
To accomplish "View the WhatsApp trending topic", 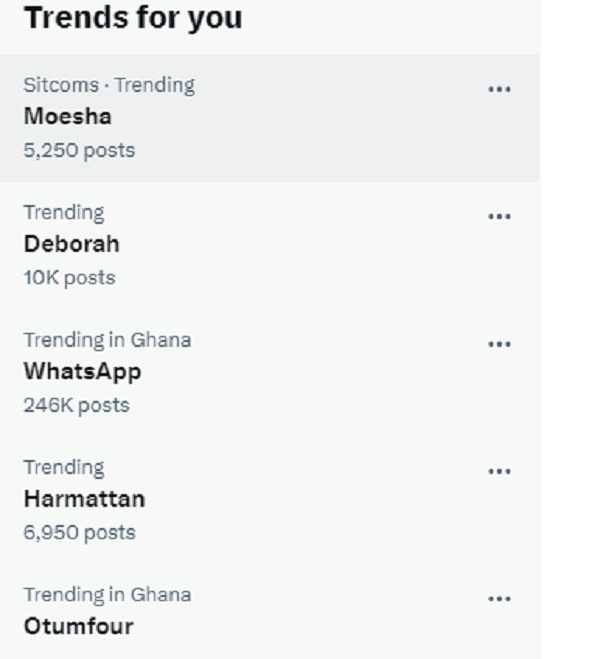I will pos(82,372).
